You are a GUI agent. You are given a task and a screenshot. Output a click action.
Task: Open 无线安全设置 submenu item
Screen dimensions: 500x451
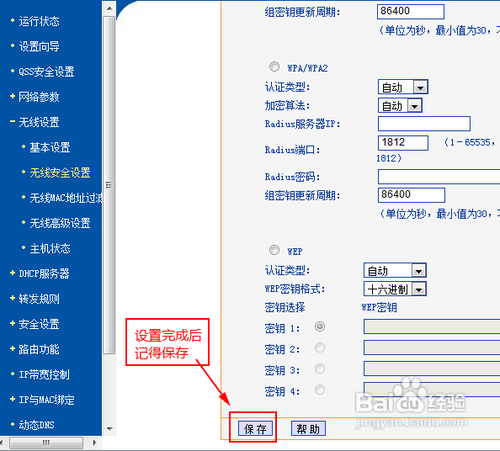coord(60,173)
